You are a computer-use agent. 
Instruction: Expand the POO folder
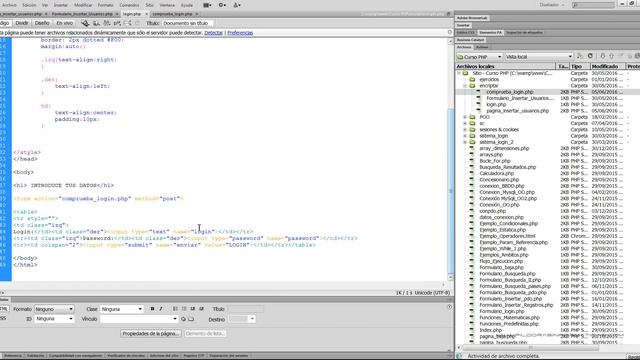point(465,117)
